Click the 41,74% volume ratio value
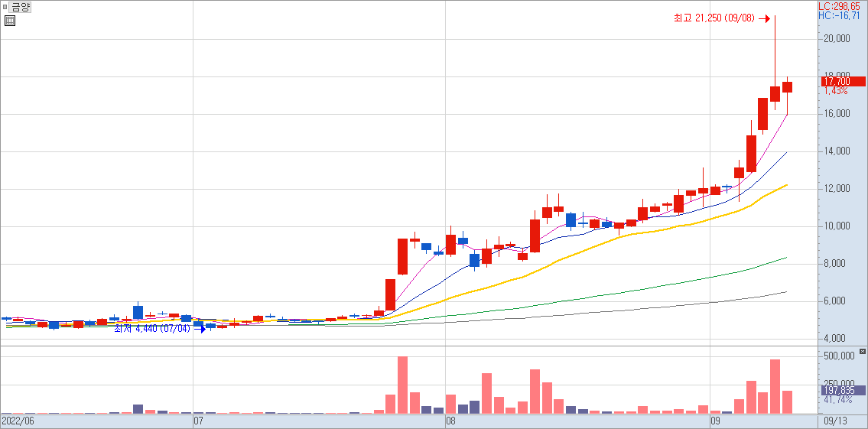 pos(837,400)
